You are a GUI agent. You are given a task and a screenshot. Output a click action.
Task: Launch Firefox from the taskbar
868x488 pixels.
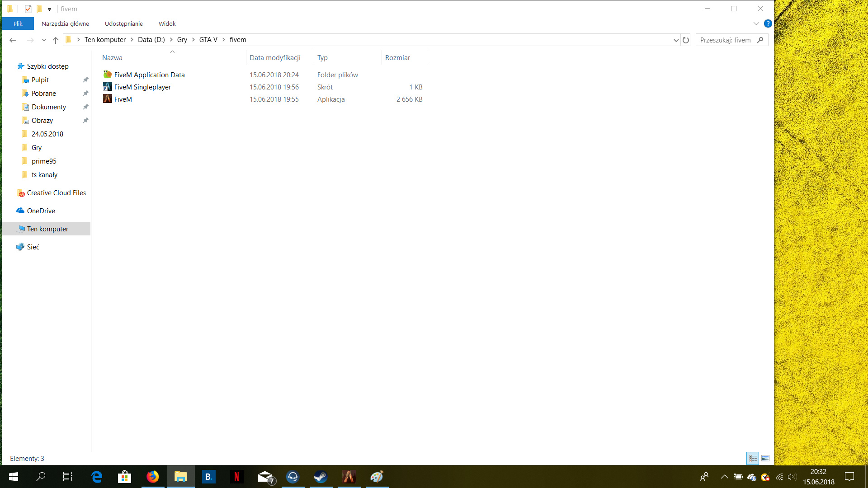coord(152,477)
